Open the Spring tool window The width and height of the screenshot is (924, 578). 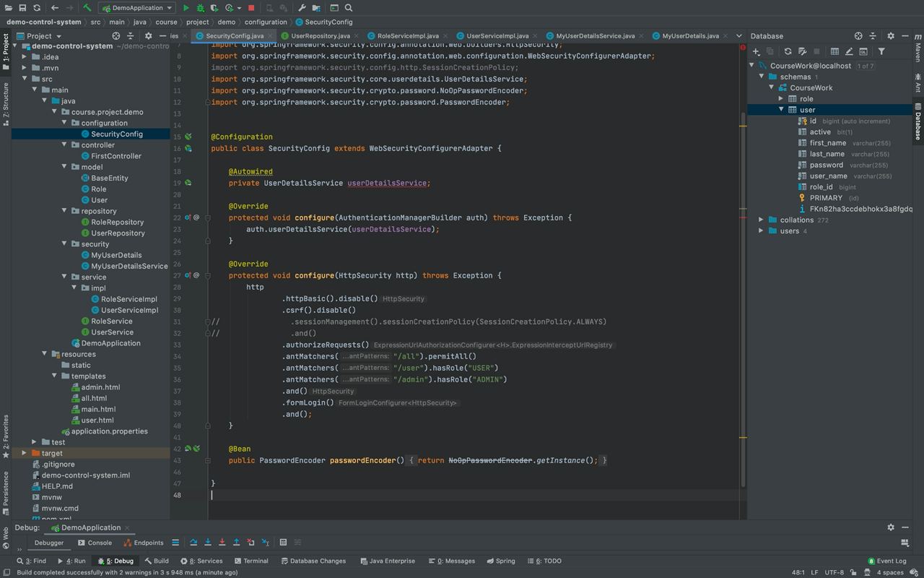[500, 561]
